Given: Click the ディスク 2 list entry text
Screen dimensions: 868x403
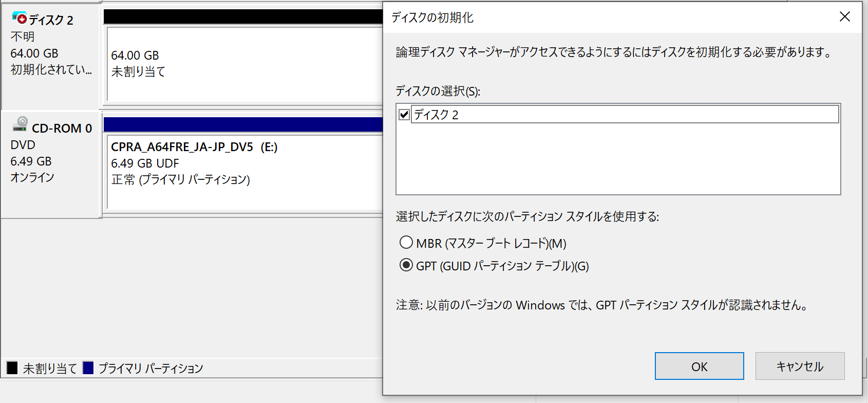Looking at the screenshot, I should point(436,115).
